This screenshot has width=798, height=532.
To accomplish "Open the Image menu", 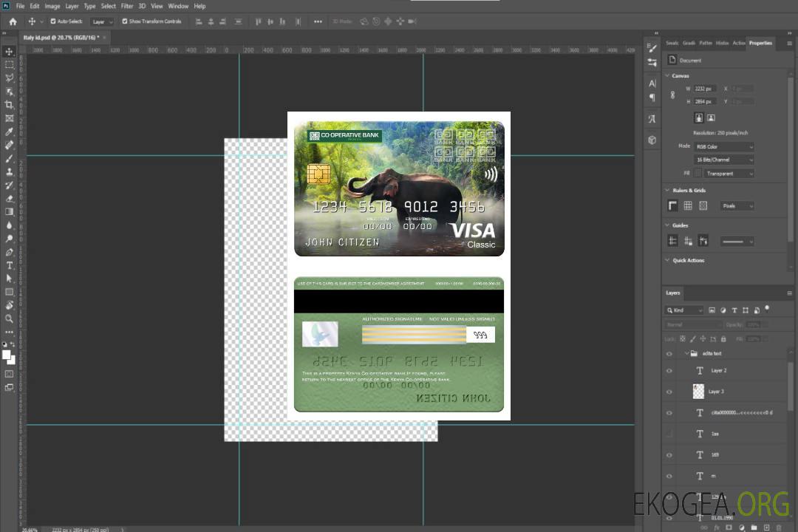I will (x=52, y=6).
